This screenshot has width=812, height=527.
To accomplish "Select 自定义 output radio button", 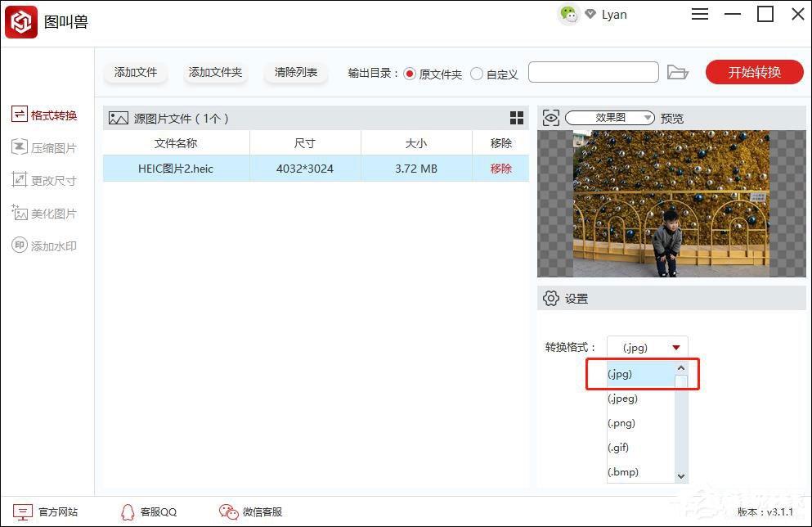I will (x=477, y=74).
